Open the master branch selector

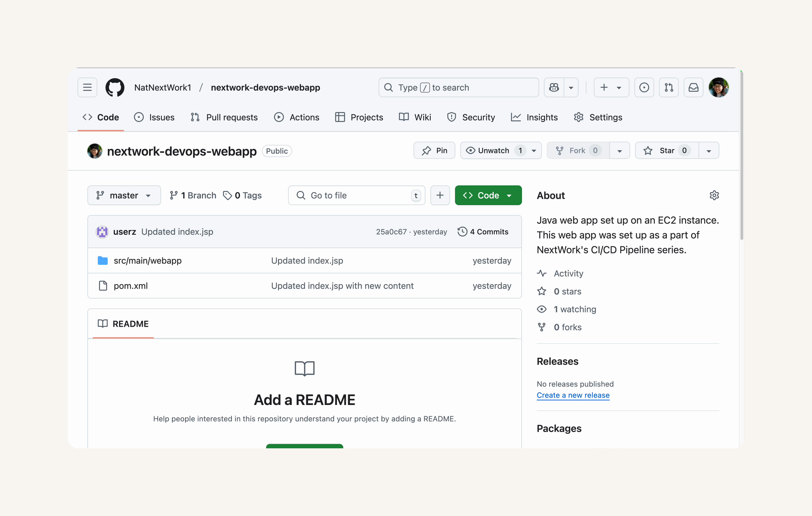(124, 195)
